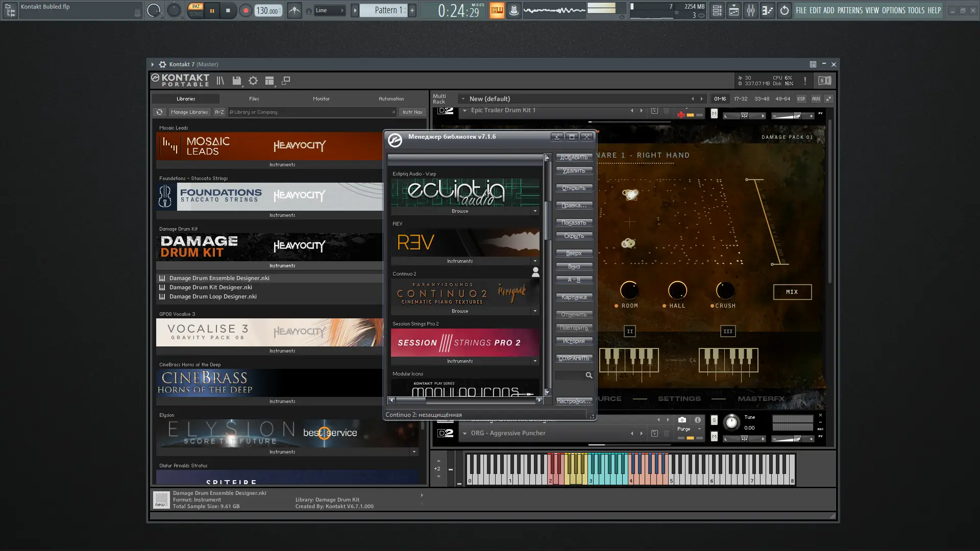This screenshot has height=551, width=980.
Task: Open Kontakt options gear icon
Action: (x=253, y=81)
